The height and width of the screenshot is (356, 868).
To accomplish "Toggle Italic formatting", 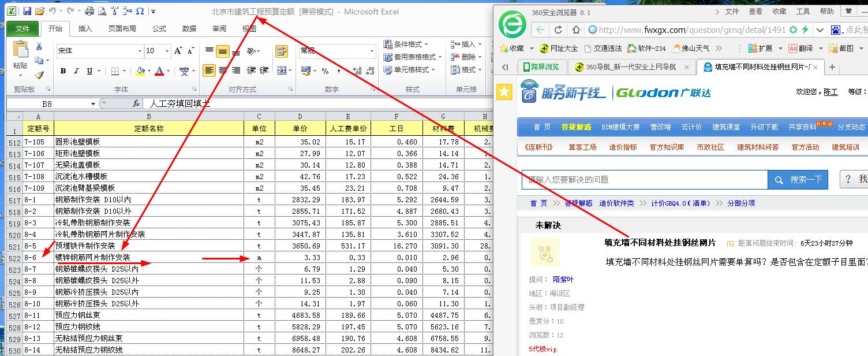I will [76, 71].
